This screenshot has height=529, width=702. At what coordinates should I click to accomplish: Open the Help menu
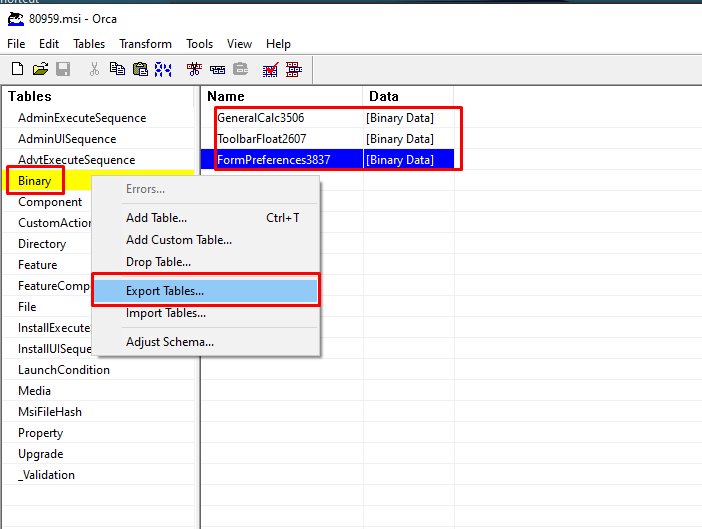click(x=278, y=44)
